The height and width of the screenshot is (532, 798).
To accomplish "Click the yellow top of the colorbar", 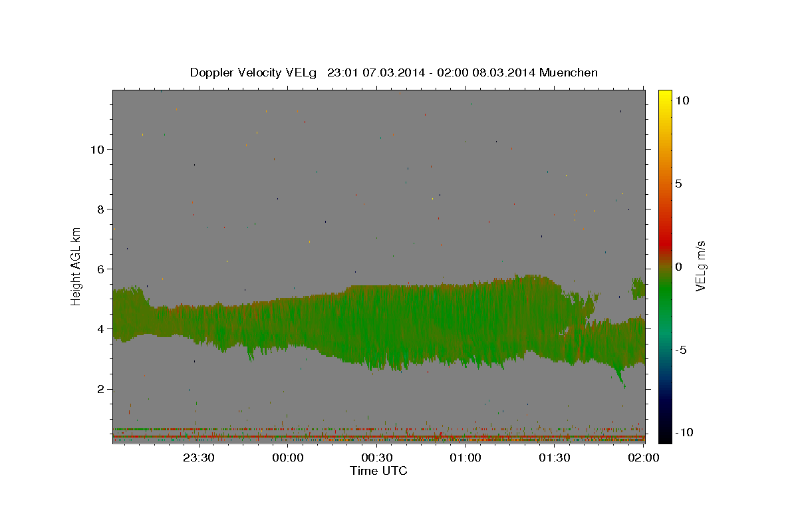I will coord(665,96).
